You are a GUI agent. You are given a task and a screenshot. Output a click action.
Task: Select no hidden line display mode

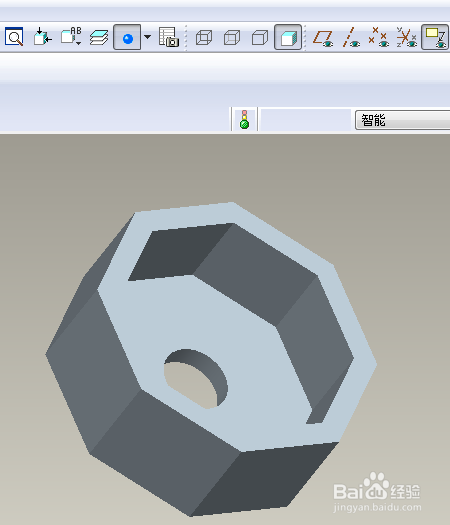(x=260, y=37)
